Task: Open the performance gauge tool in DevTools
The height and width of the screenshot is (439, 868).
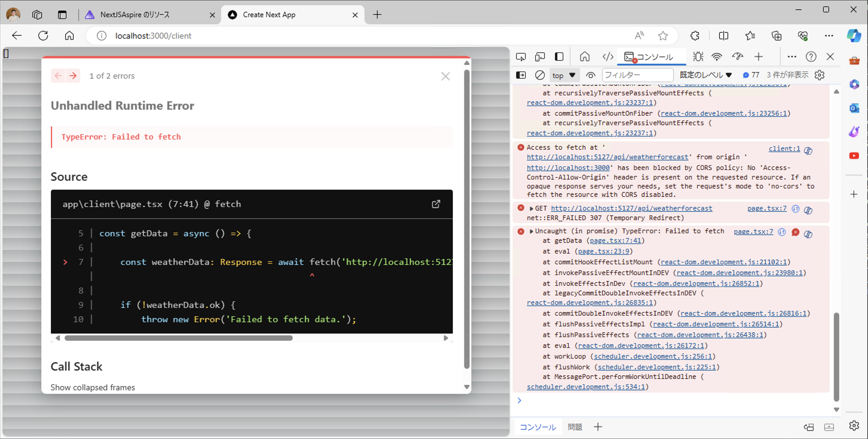Action: [738, 57]
